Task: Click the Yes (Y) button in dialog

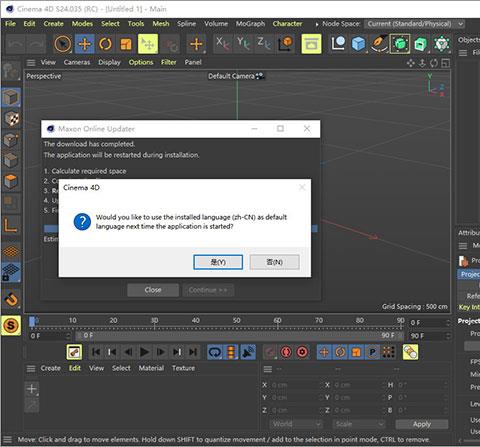Action: (x=218, y=262)
